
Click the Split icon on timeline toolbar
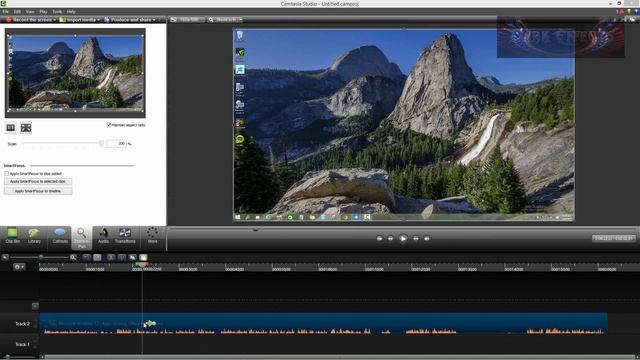(122, 257)
